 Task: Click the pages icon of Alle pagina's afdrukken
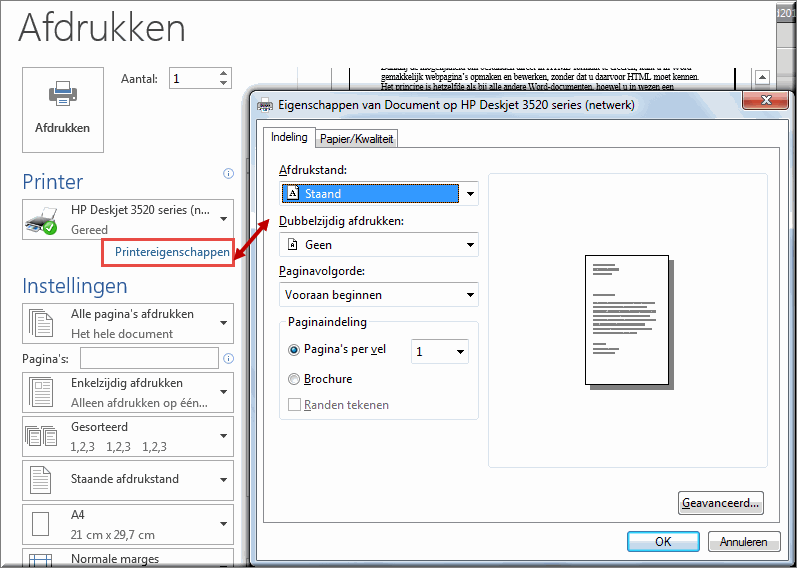(x=41, y=323)
